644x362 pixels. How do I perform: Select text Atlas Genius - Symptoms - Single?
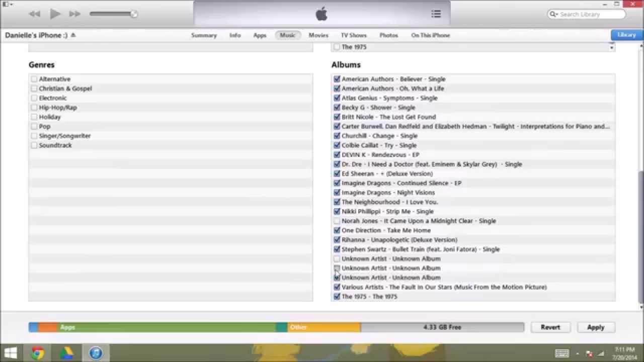[389, 98]
